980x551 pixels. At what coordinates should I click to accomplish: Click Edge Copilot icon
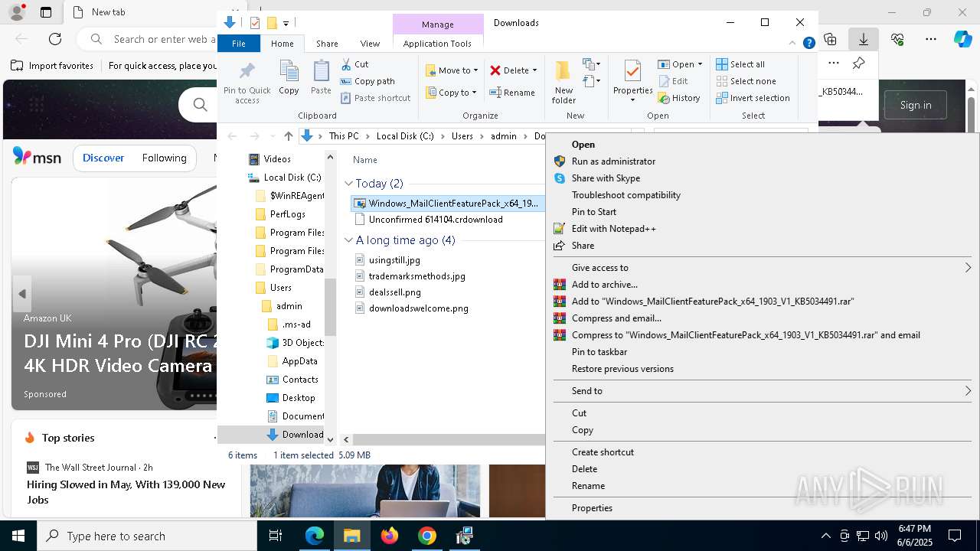pyautogui.click(x=962, y=39)
